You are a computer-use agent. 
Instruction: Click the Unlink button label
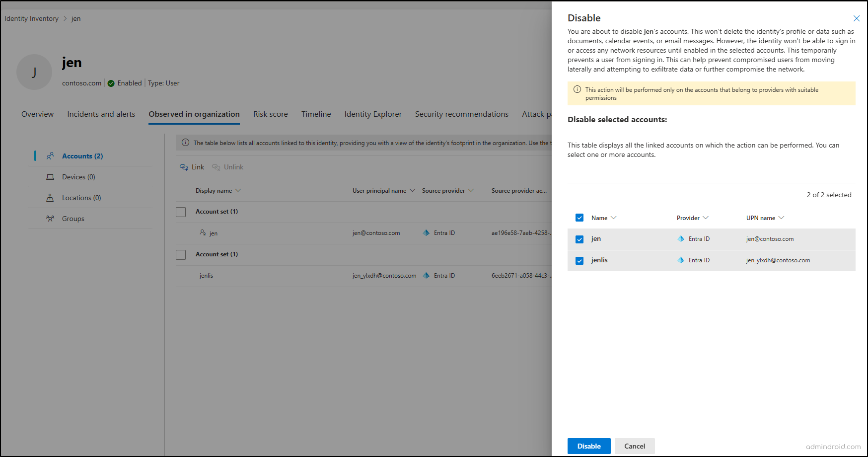(233, 167)
